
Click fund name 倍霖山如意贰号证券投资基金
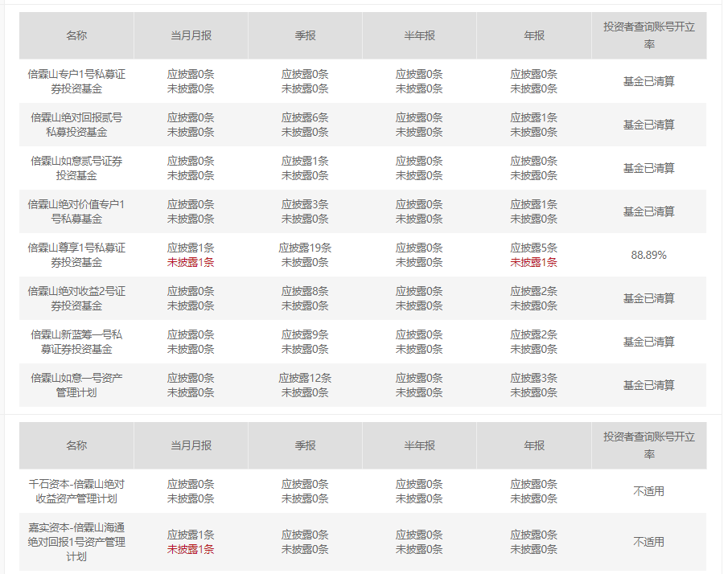[x=76, y=168]
